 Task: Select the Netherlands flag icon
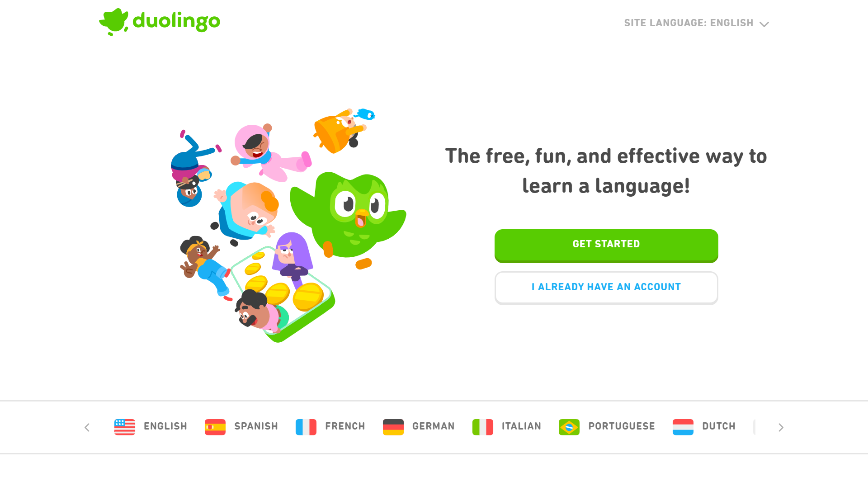[x=683, y=427]
